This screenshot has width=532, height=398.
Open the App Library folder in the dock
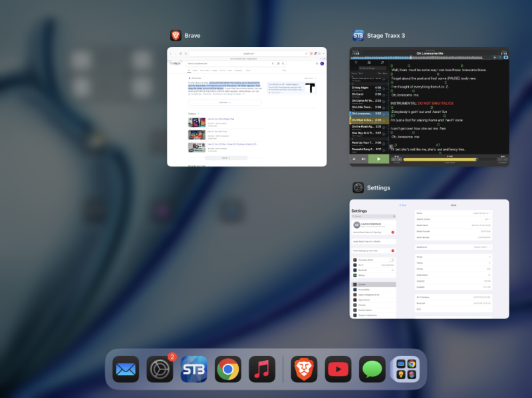406,369
